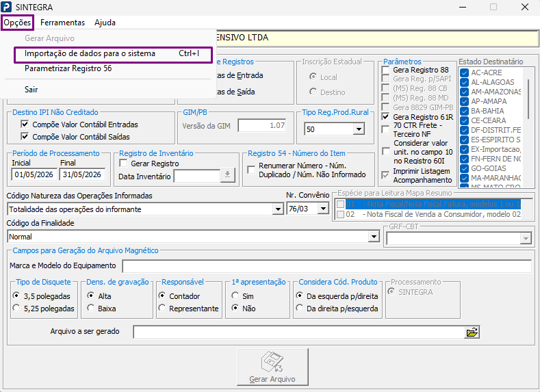Expand Tipo Reg.Prod.Rural dropdown showing 50
The height and width of the screenshot is (392, 540).
click(x=359, y=129)
